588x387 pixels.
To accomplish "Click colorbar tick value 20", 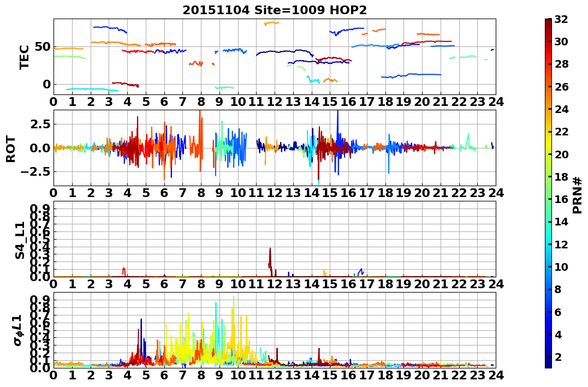I will click(561, 154).
